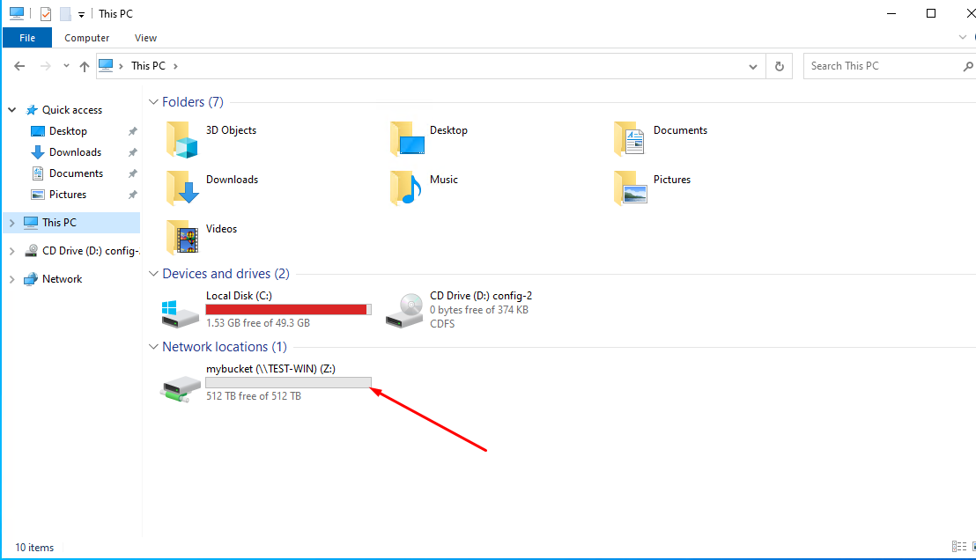Click the navigation back arrow
This screenshot has height=560, width=976.
(x=19, y=66)
